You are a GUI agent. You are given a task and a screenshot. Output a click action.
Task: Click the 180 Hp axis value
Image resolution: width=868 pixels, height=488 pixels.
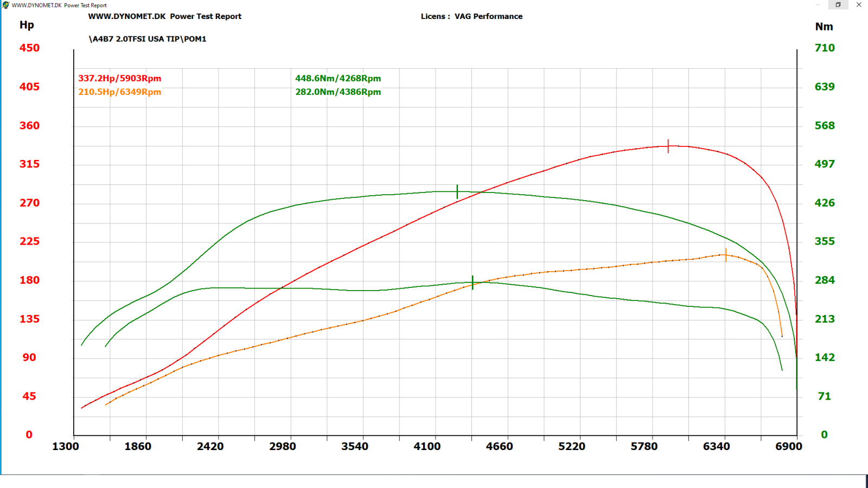29,280
